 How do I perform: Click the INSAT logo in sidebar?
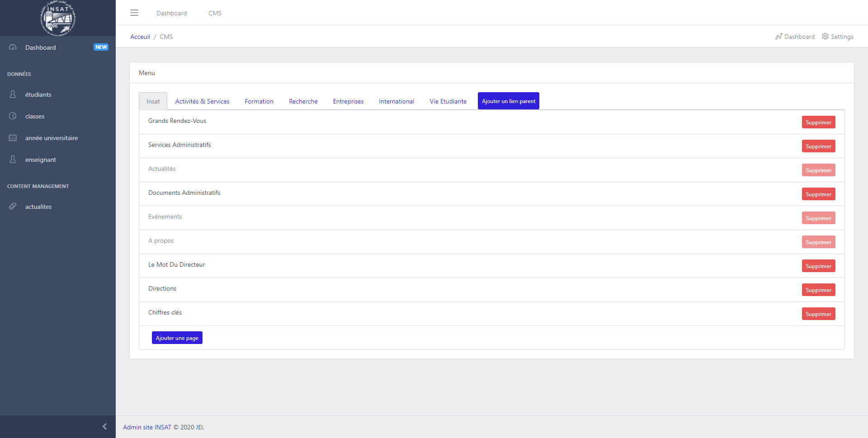click(x=58, y=18)
